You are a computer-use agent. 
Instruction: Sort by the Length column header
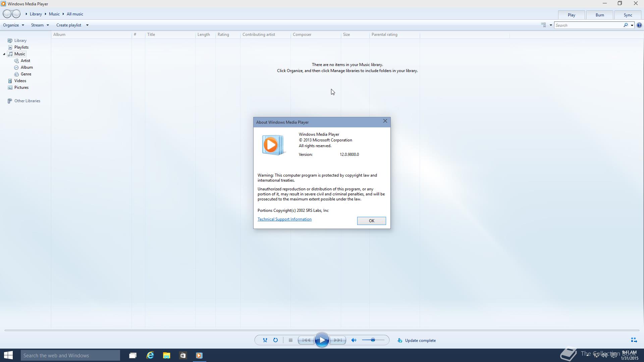(205, 35)
